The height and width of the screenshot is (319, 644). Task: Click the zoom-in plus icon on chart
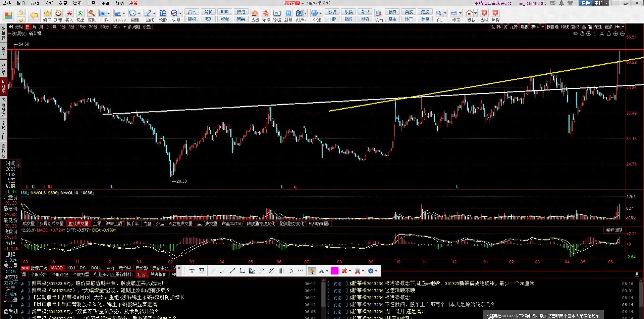pos(615,34)
